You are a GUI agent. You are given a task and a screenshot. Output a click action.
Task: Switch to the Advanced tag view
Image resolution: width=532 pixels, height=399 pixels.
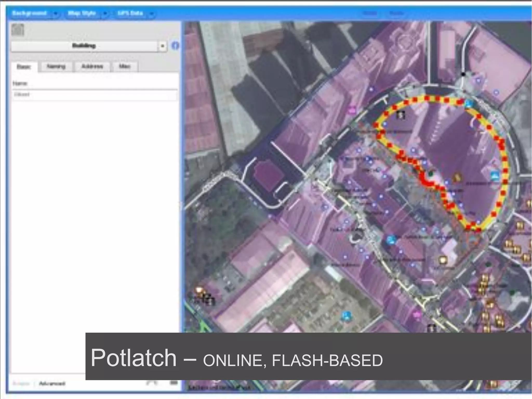point(52,383)
